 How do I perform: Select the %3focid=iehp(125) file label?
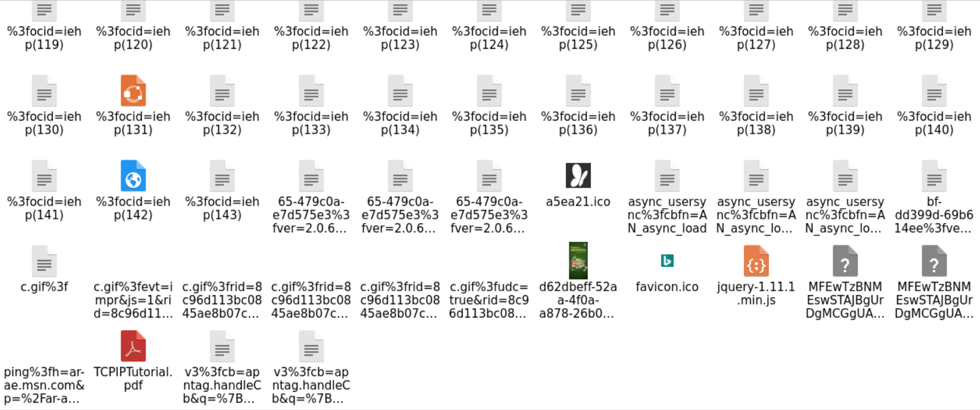click(578, 38)
